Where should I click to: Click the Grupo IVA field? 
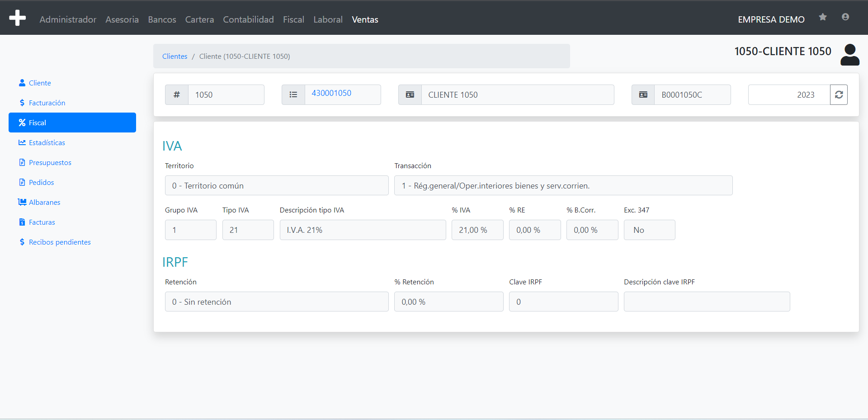tap(191, 230)
